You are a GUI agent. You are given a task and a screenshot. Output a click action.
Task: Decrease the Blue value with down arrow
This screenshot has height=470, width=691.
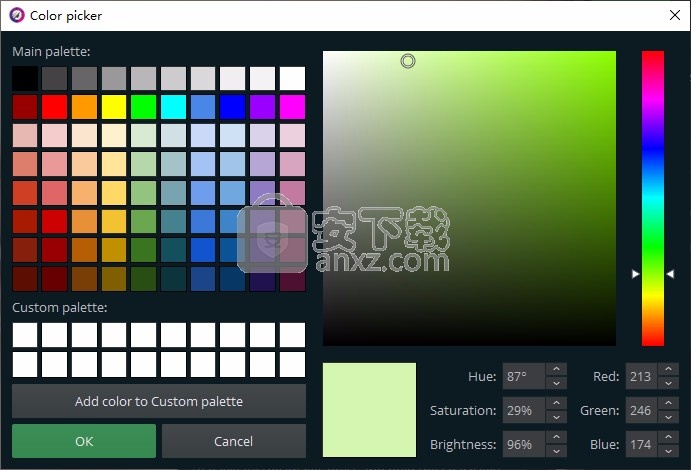[x=665, y=451]
